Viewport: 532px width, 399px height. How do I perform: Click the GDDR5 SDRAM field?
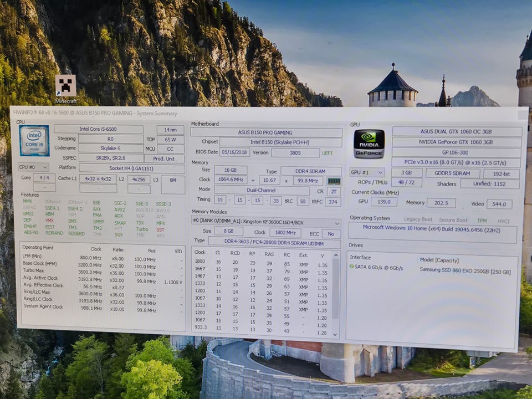click(x=453, y=173)
